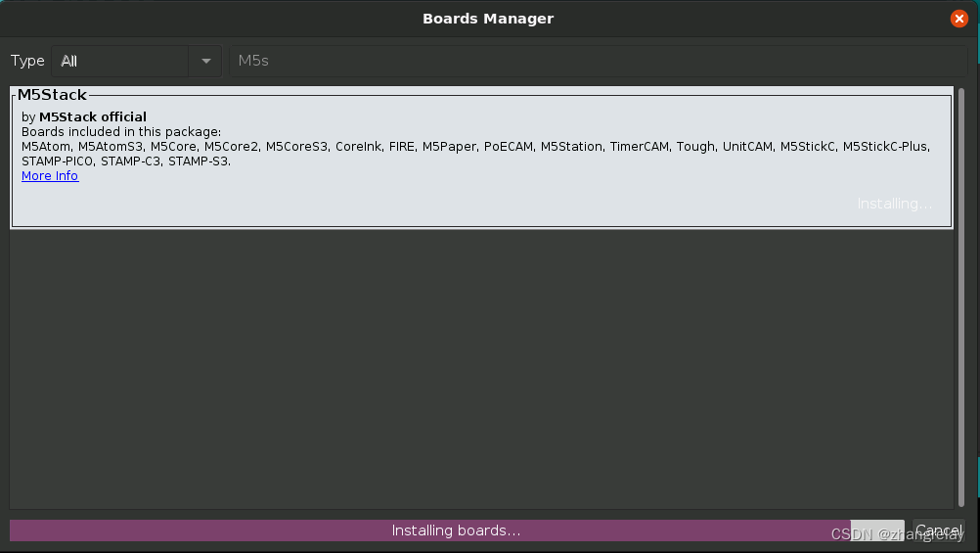
Task: Cancel the board installation
Action: pos(939,530)
